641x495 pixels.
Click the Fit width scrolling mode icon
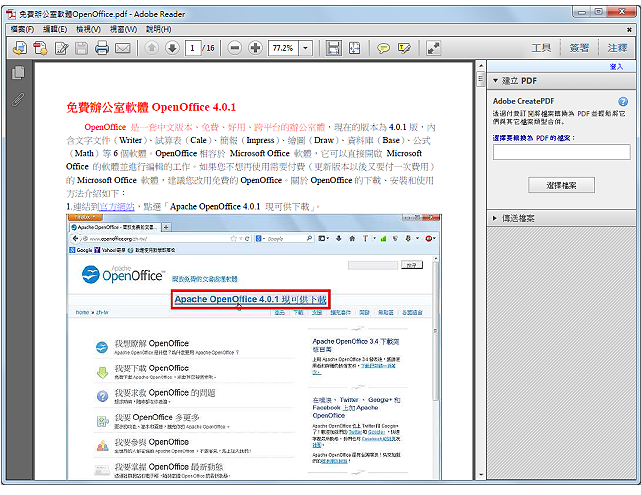tap(334, 48)
